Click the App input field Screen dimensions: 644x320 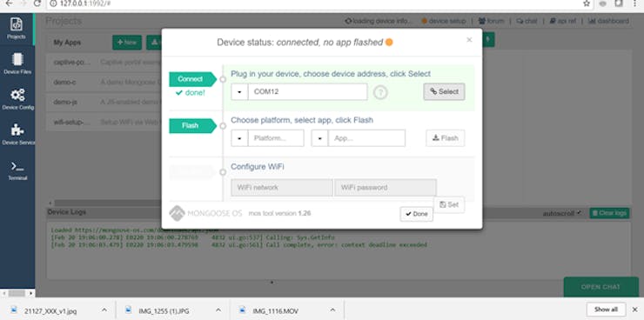[366, 138]
